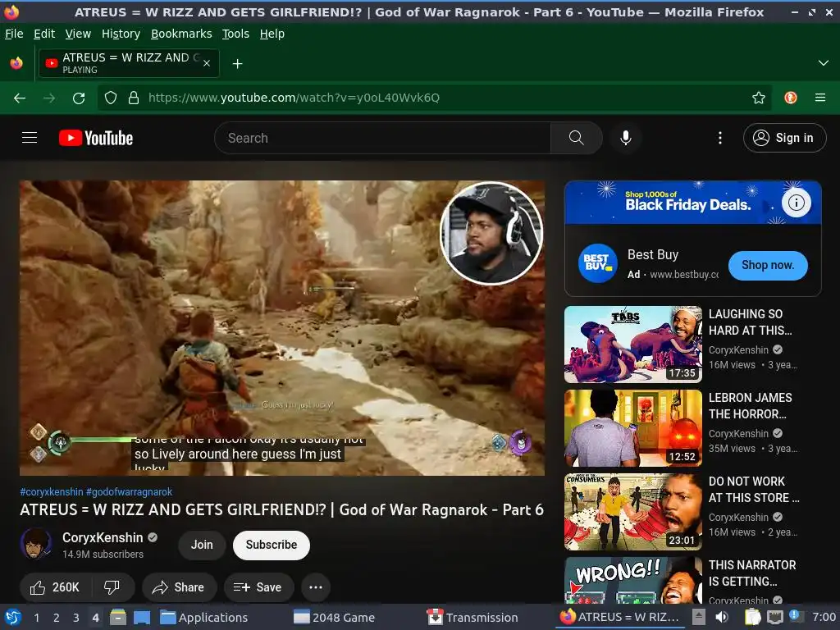Click the search magnifier button
840x630 pixels.
click(576, 138)
